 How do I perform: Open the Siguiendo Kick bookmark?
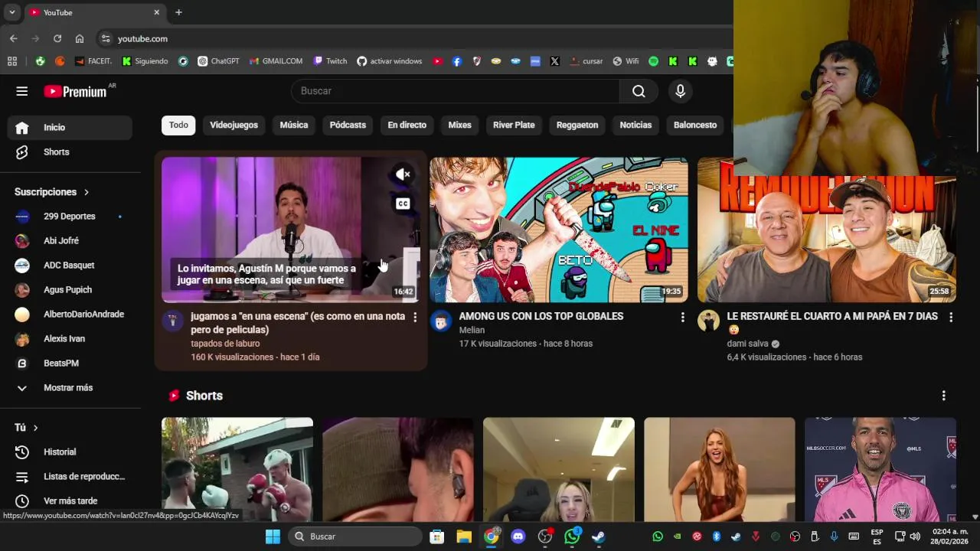pos(145,61)
